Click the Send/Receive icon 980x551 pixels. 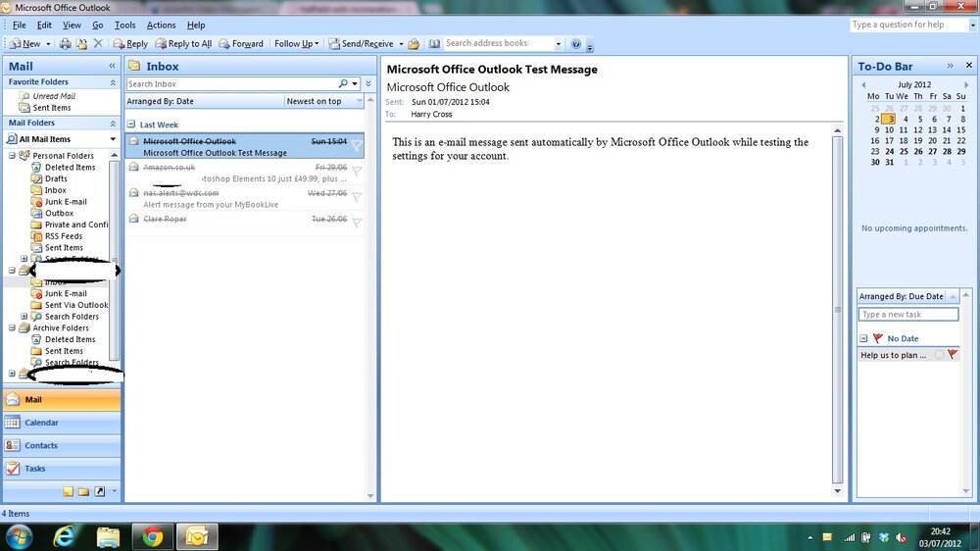coord(334,44)
